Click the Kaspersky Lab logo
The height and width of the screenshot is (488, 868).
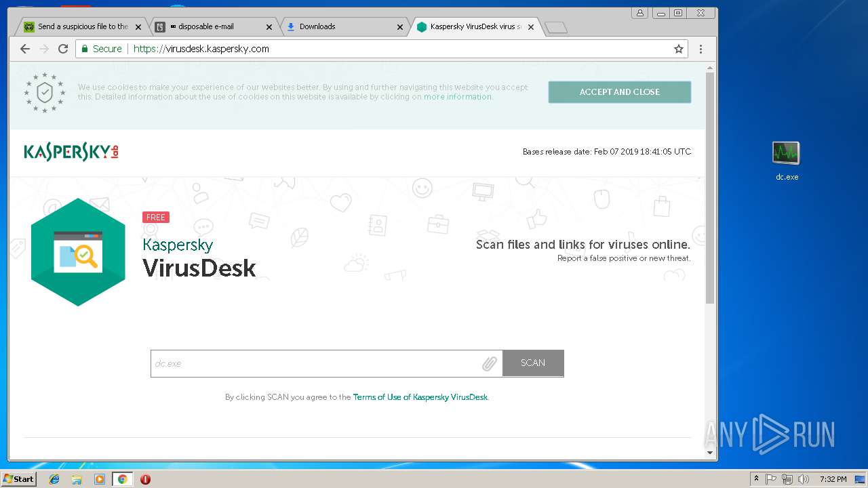pos(72,152)
